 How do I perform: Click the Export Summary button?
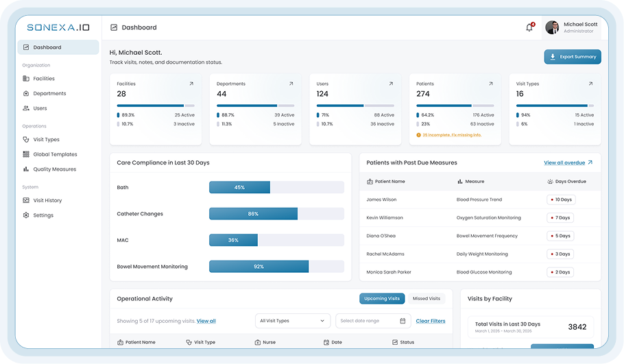pos(573,56)
